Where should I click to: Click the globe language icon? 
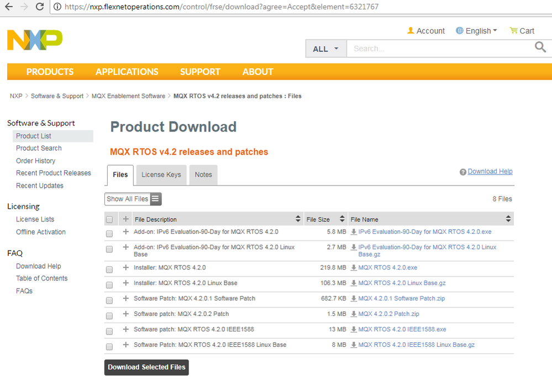point(459,30)
